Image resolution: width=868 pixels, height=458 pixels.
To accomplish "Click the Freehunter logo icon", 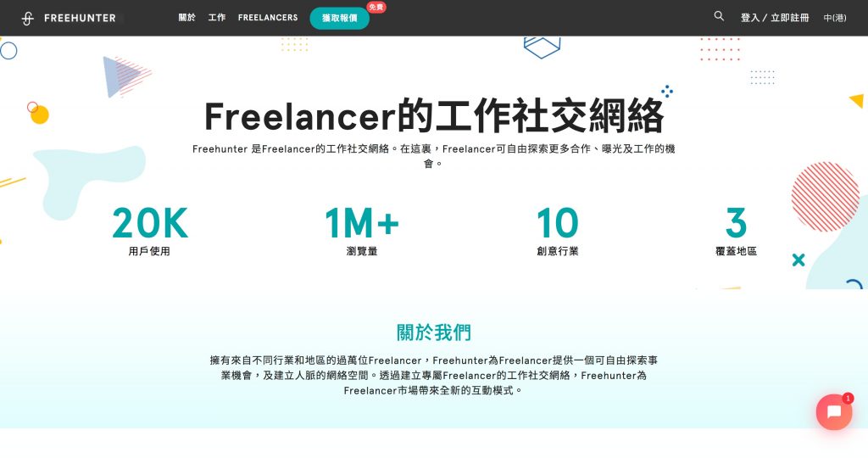I will [28, 19].
